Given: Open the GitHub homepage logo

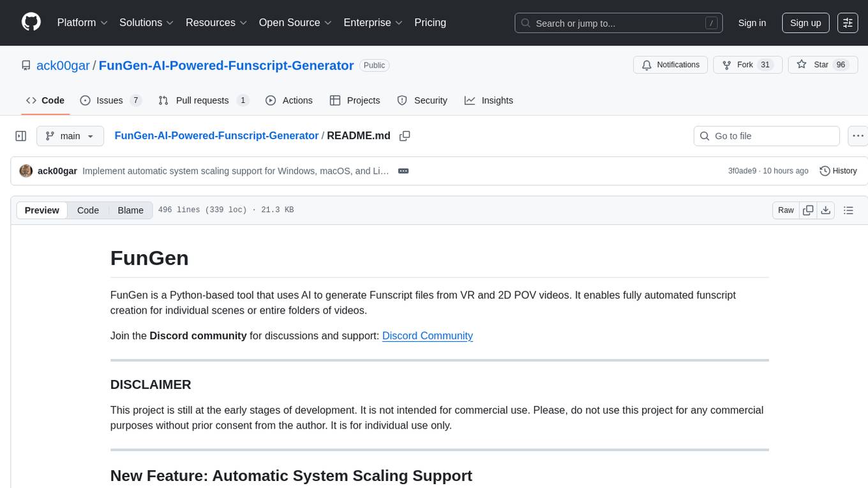Looking at the screenshot, I should tap(31, 22).
